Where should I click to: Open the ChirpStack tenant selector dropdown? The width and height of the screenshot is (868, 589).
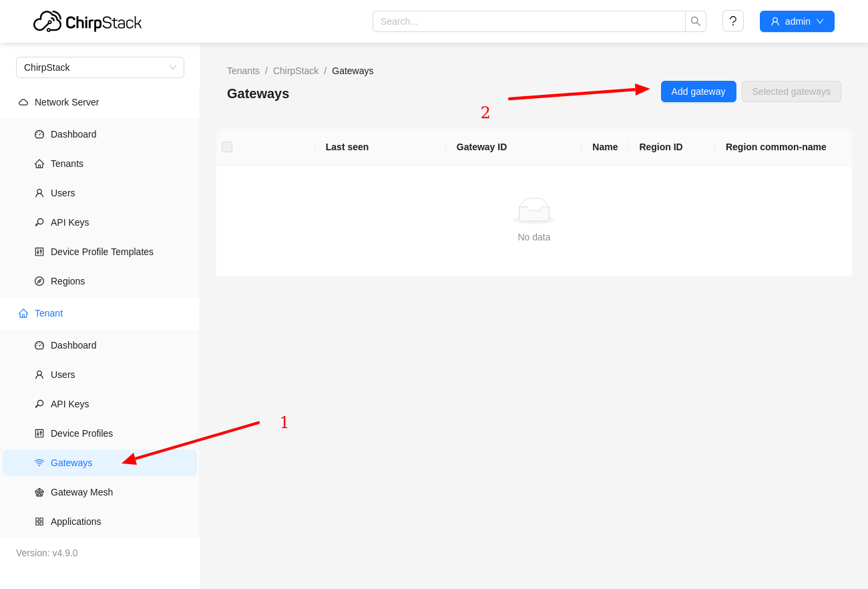(100, 67)
